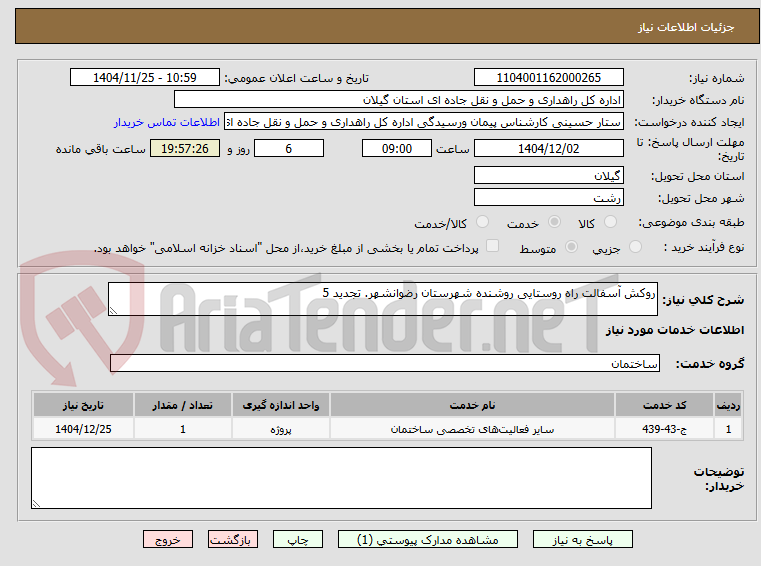Select the متوسط purchase type radio
Image resolution: width=761 pixels, height=566 pixels.
(x=572, y=247)
